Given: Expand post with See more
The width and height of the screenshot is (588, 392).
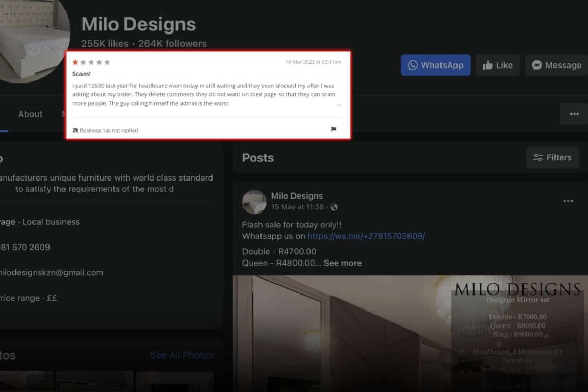Looking at the screenshot, I should 342,263.
